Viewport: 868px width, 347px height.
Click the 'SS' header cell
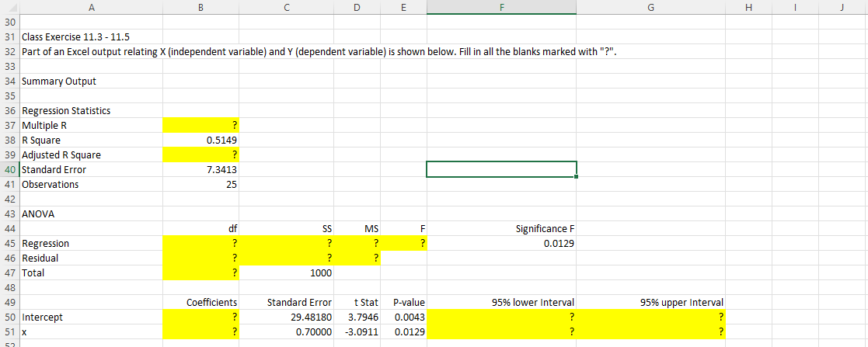coord(286,228)
